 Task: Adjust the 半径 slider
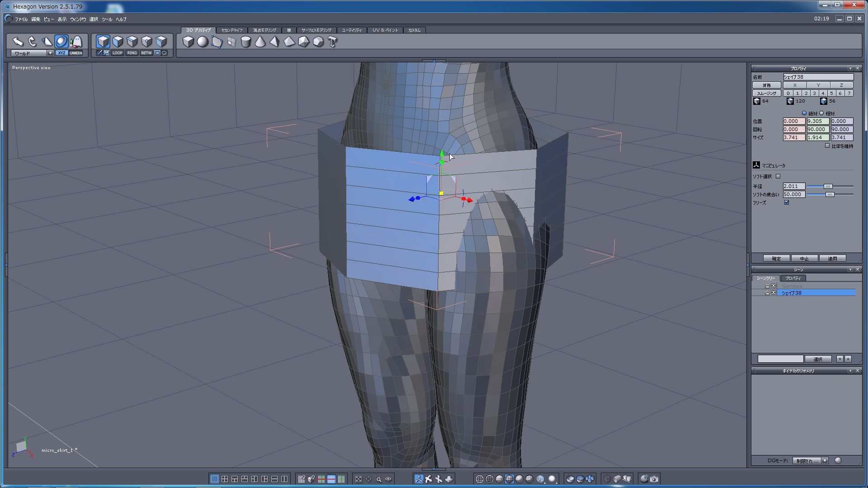point(828,186)
